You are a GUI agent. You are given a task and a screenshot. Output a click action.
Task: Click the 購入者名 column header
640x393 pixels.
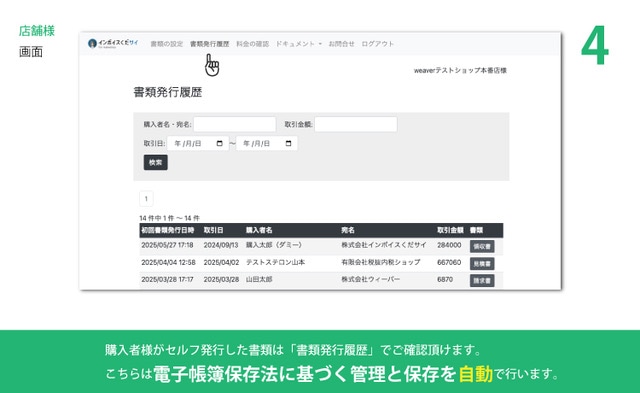(x=259, y=230)
